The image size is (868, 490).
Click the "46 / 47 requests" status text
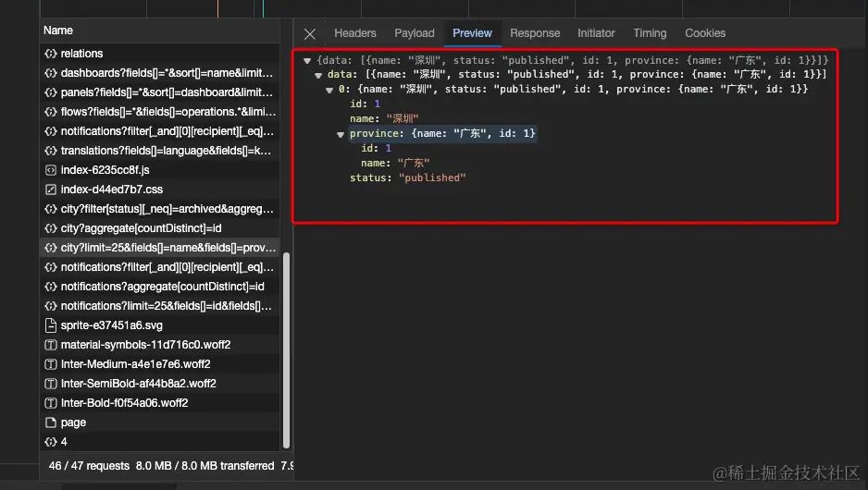(89, 466)
